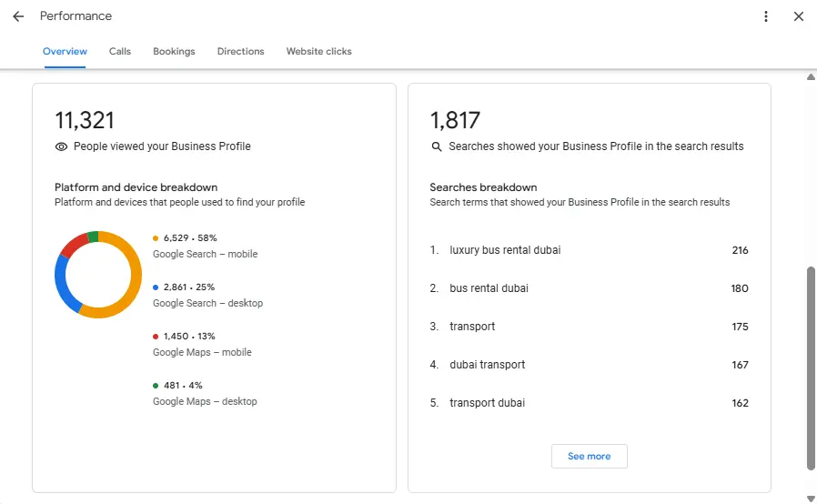The height and width of the screenshot is (504, 817).
Task: Click the red Google Maps mobile dot
Action: click(156, 337)
